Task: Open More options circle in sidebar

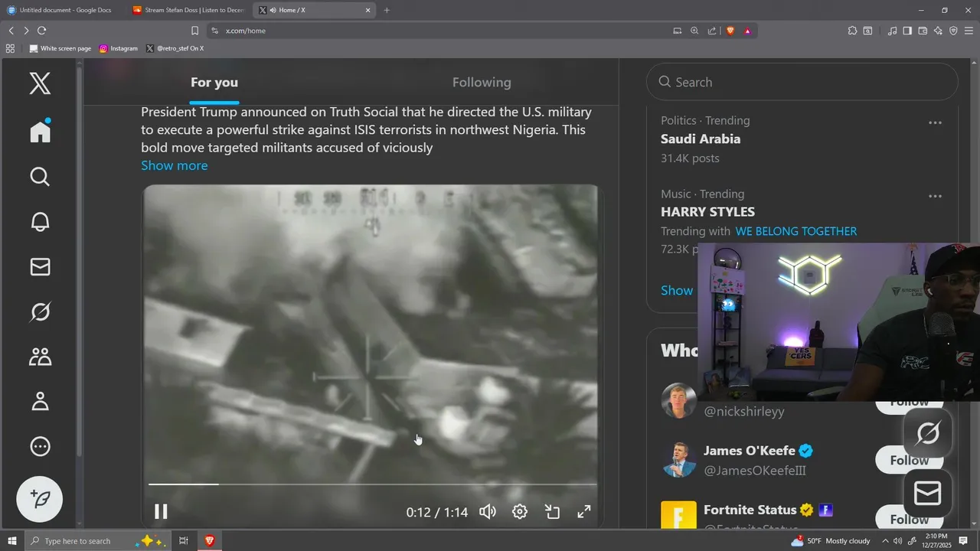Action: pos(40,446)
